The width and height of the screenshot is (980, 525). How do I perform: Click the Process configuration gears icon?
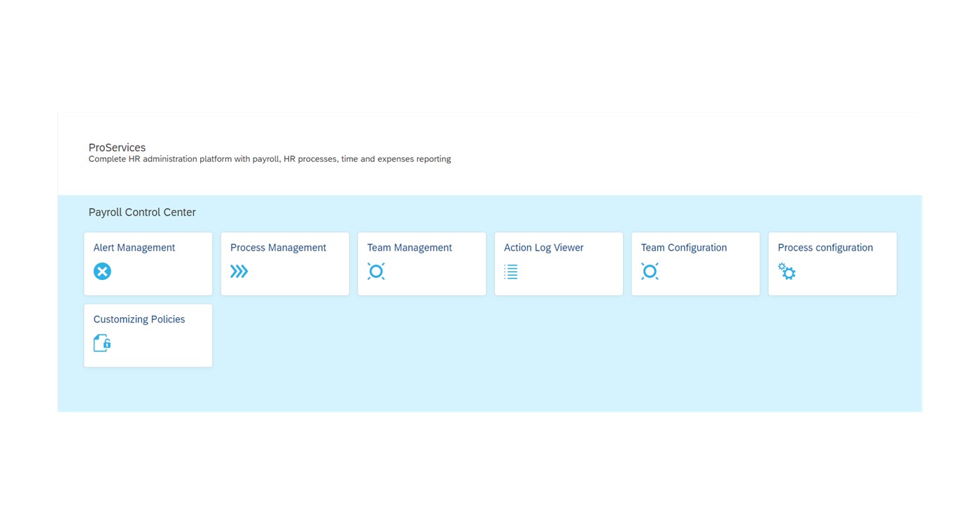[787, 272]
